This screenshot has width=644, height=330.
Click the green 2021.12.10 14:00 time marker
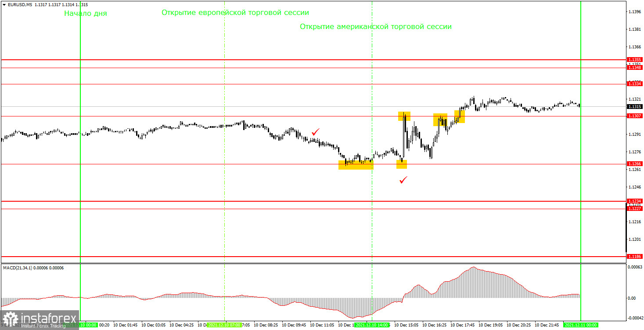[372, 325]
